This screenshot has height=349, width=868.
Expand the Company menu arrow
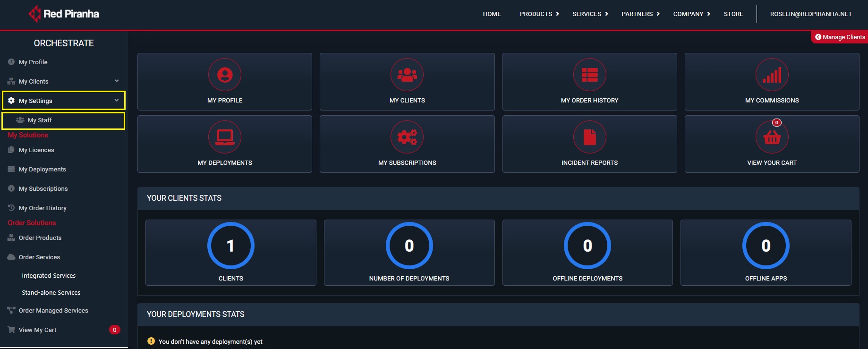pos(709,14)
